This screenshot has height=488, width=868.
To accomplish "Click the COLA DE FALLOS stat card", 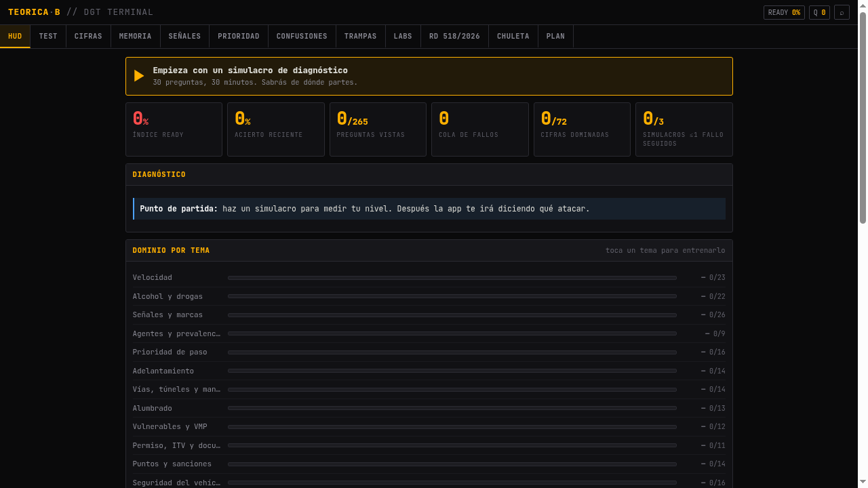I will tap(480, 129).
